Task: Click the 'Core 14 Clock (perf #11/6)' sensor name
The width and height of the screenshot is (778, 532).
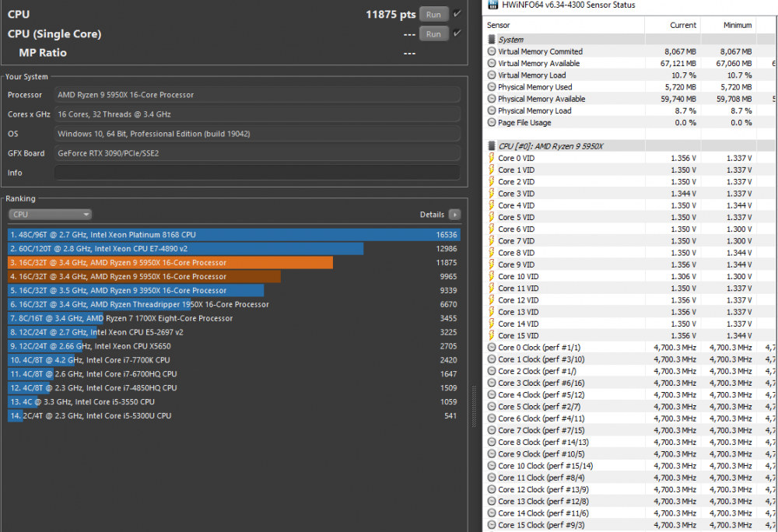Action: pos(543,513)
